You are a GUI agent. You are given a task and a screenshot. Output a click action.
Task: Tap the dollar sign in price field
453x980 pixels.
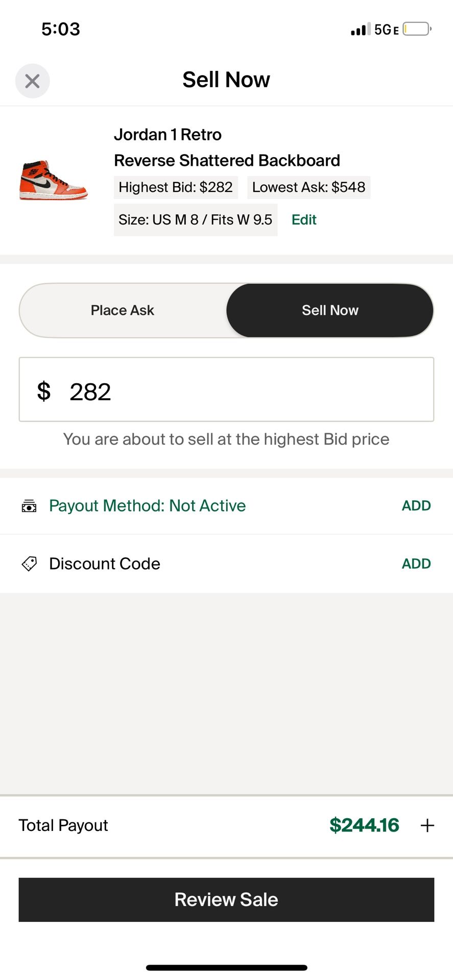tap(44, 391)
